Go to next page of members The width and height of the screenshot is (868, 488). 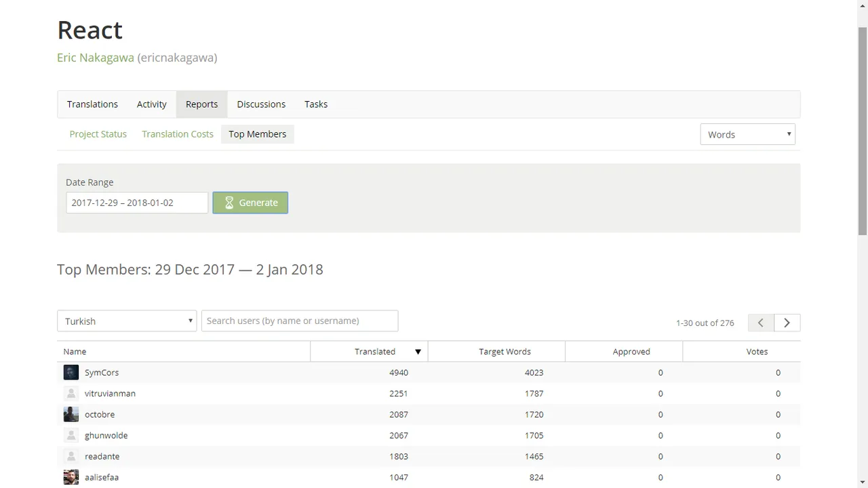pyautogui.click(x=787, y=323)
